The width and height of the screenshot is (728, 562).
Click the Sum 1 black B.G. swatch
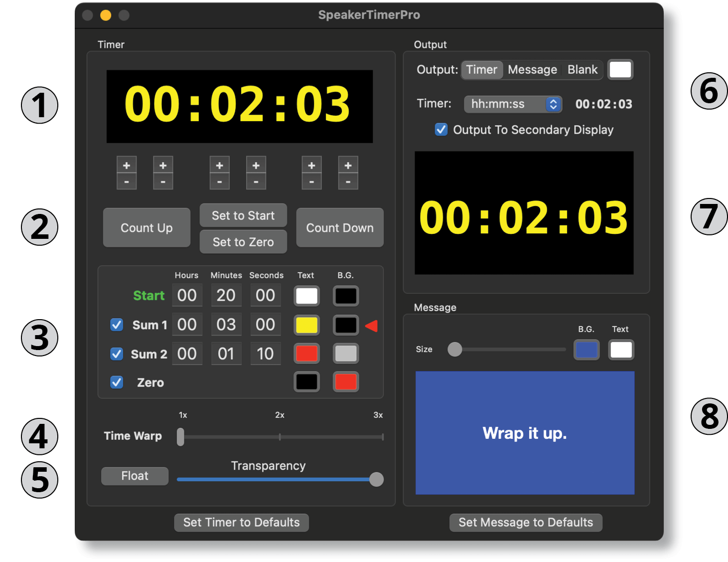(346, 325)
